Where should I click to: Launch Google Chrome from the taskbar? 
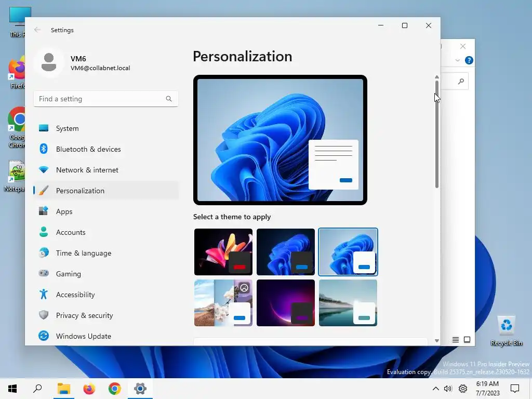(x=115, y=389)
